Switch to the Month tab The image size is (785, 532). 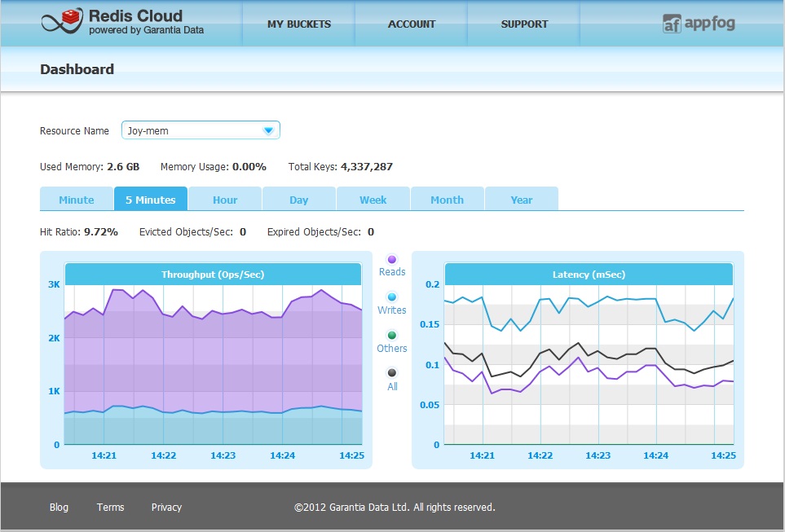tap(447, 199)
